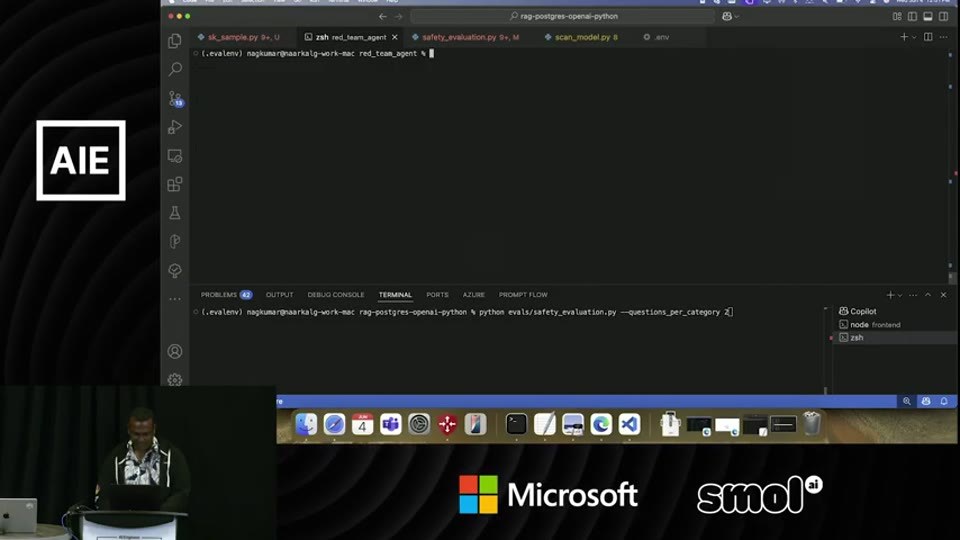Toggle the bottom panel layout button
The width and height of the screenshot is (960, 540).
(928, 17)
